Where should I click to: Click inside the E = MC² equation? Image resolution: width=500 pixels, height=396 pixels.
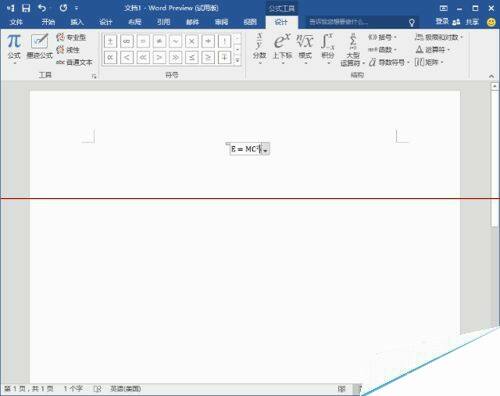point(245,149)
